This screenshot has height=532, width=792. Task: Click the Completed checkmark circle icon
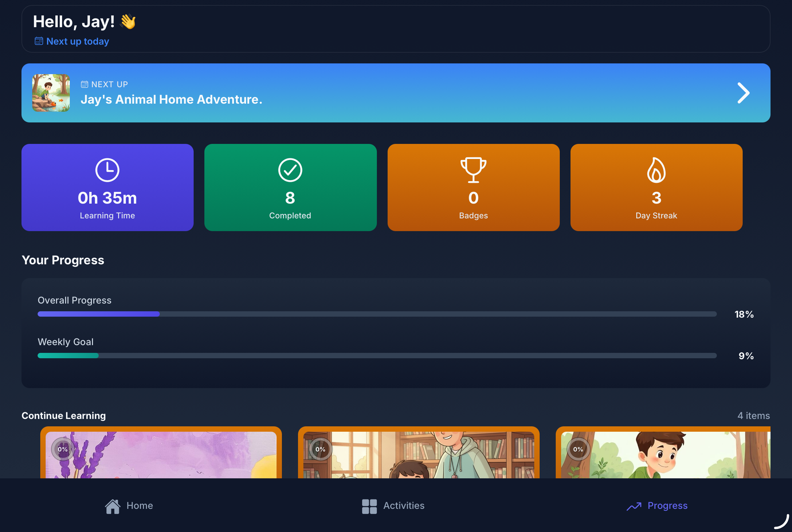(290, 170)
